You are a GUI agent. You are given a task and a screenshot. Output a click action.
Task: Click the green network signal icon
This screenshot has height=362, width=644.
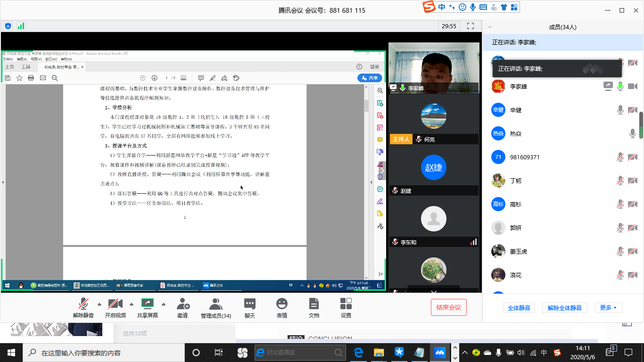click(21, 26)
